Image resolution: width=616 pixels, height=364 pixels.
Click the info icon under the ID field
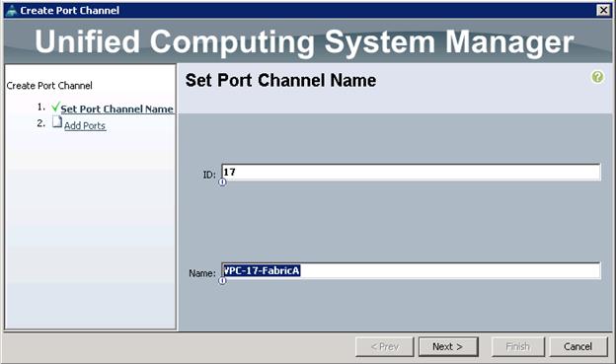222,182
